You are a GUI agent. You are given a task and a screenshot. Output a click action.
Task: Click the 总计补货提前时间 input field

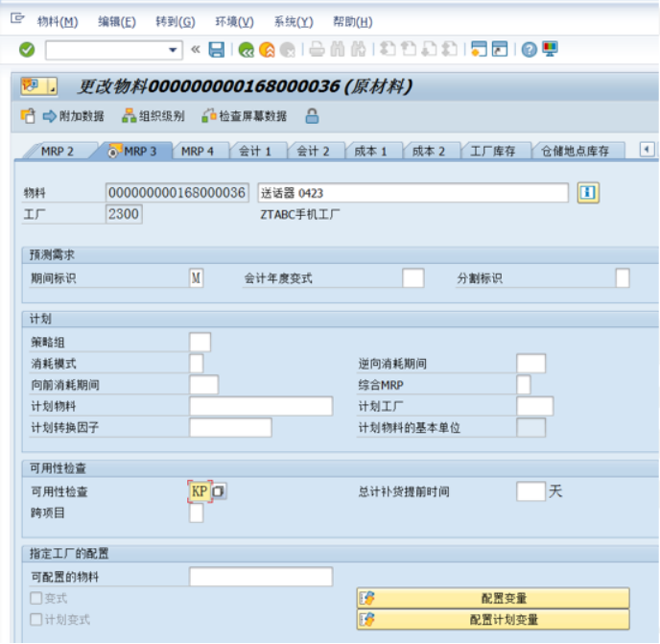point(530,491)
